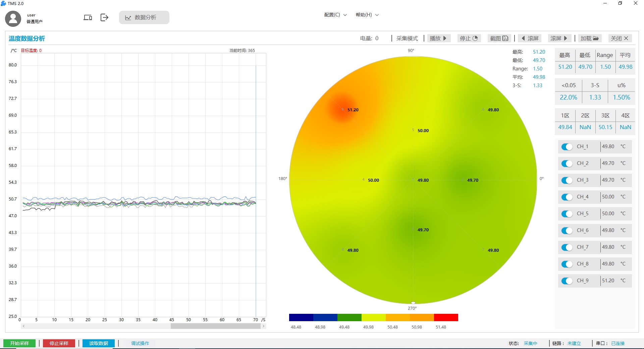The width and height of the screenshot is (644, 349).
Task: Disable the CH_5 channel switch
Action: 567,214
